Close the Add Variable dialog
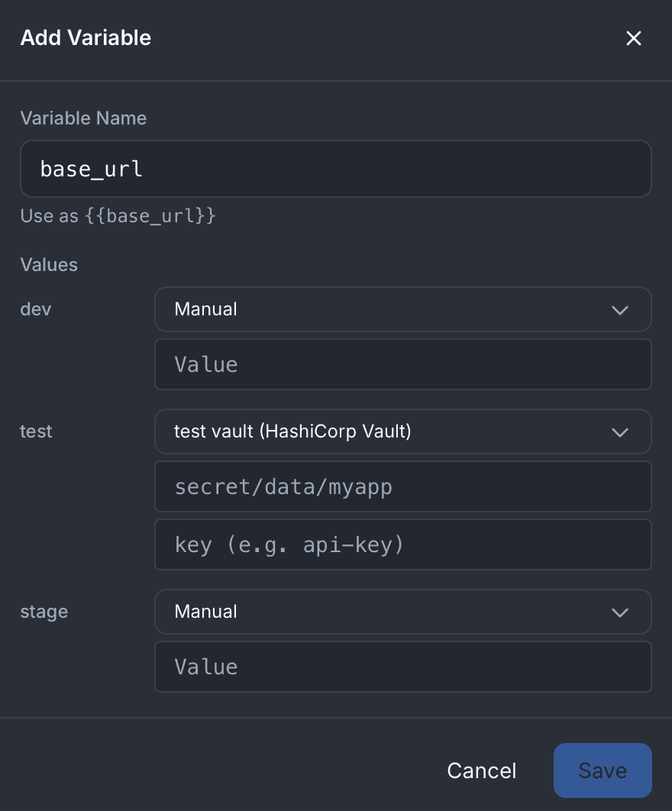672x811 pixels. [633, 37]
